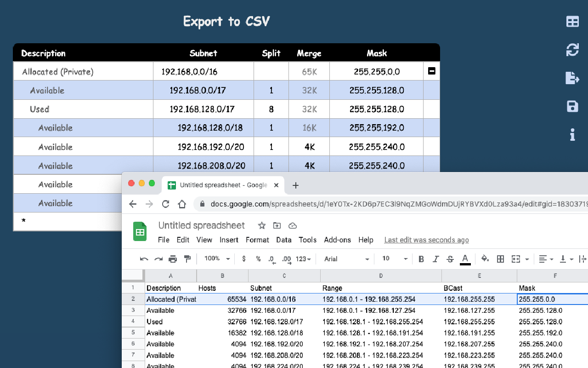Click decrease decimal places icon
This screenshot has width=588, height=368.
pos(272,259)
